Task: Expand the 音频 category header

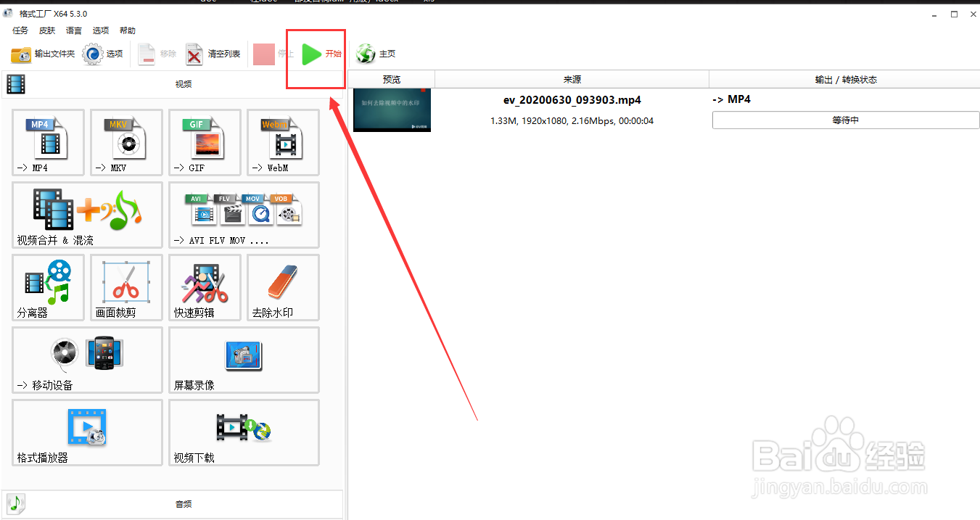Action: [x=173, y=503]
